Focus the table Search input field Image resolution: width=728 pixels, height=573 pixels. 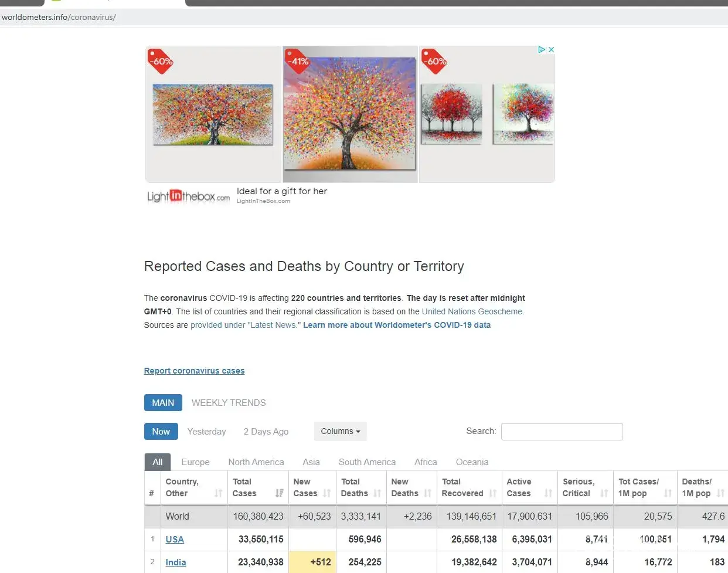[562, 432]
